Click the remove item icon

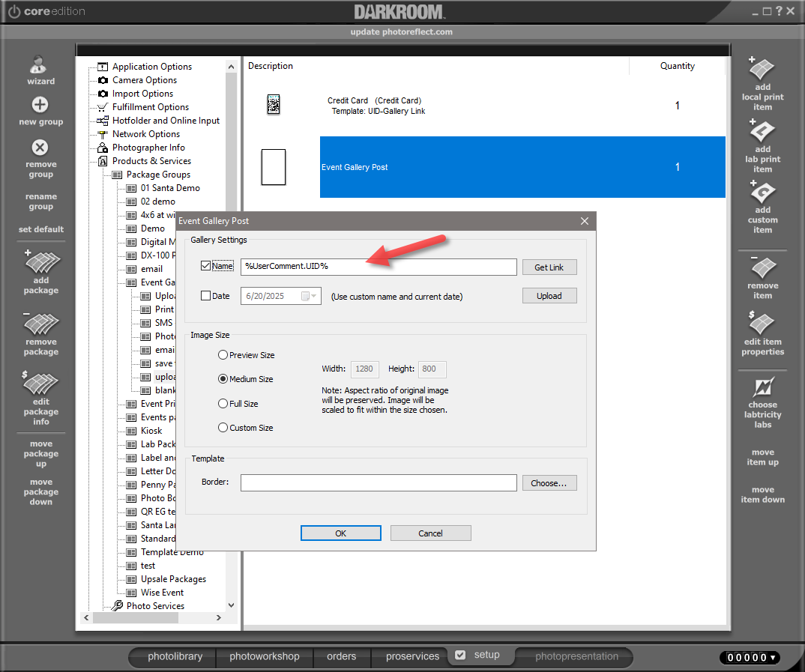click(x=762, y=267)
